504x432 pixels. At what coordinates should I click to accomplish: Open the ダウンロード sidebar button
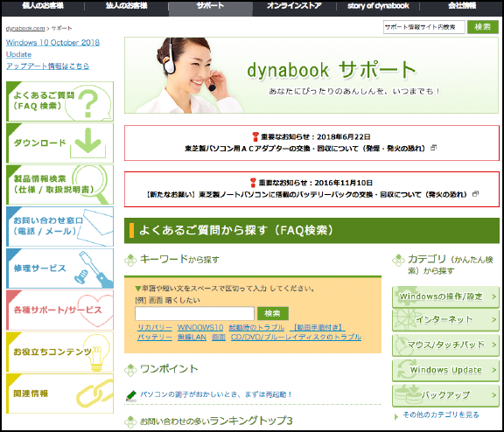click(x=59, y=143)
